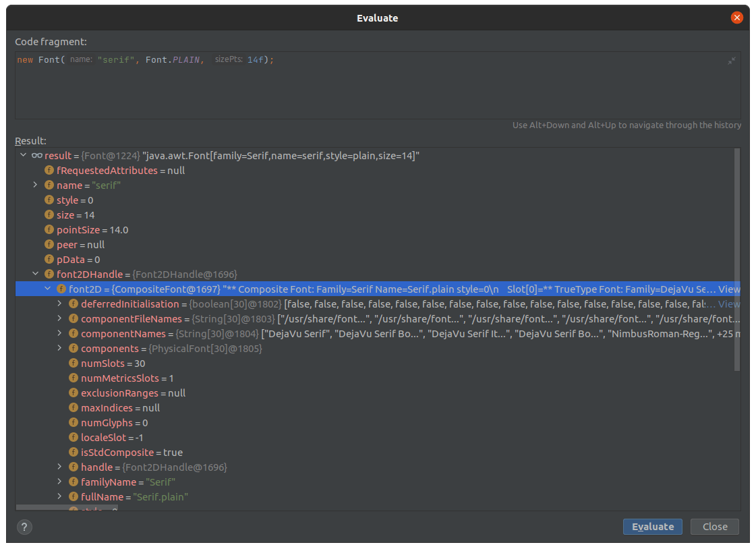The image size is (756, 549).
Task: Click the field icon next to fRequestedAttributes
Action: 49,171
